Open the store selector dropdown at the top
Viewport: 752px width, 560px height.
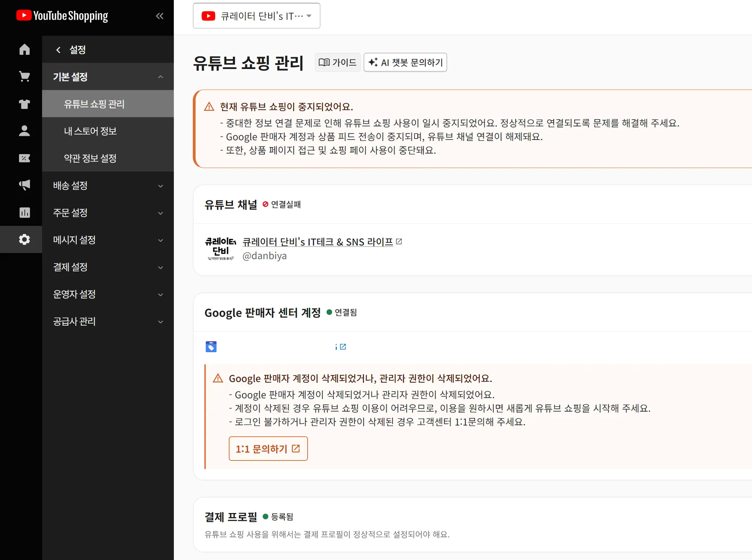[x=256, y=15]
